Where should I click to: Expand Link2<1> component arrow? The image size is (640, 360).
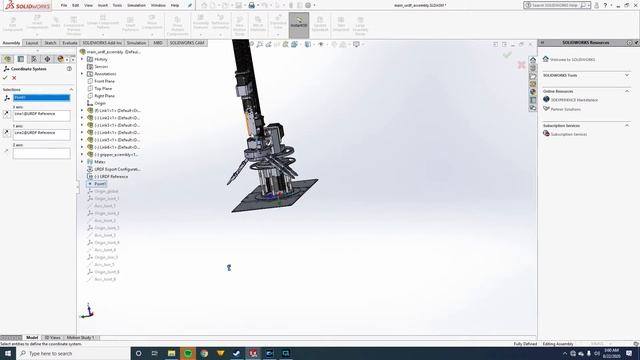coord(82,118)
